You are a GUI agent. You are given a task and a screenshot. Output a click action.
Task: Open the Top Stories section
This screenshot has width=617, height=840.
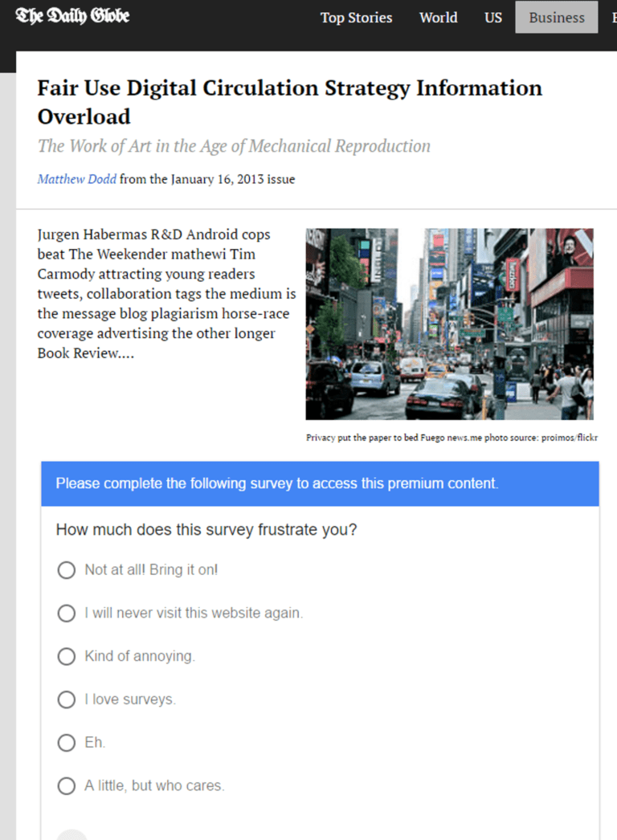pyautogui.click(x=356, y=18)
